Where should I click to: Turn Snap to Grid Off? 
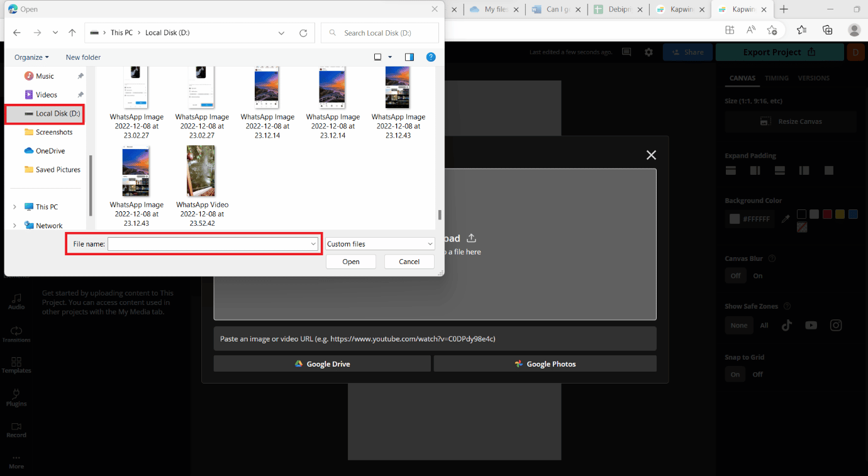(758, 374)
